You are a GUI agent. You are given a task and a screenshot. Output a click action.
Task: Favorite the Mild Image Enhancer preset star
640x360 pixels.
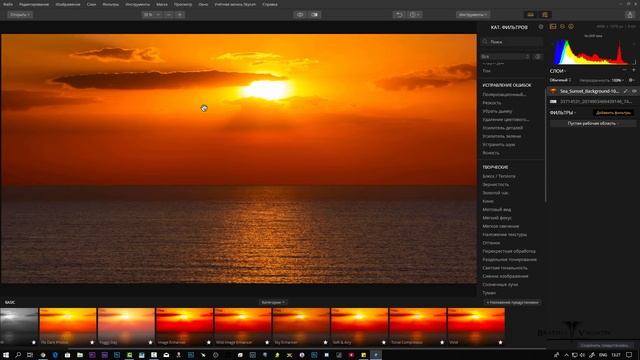point(267,342)
